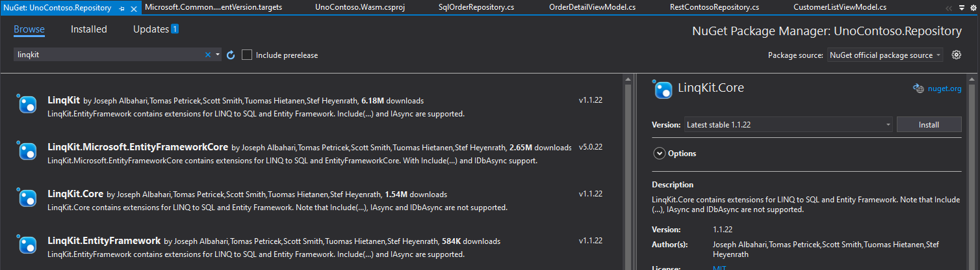Switch to the Installed tab

(89, 29)
